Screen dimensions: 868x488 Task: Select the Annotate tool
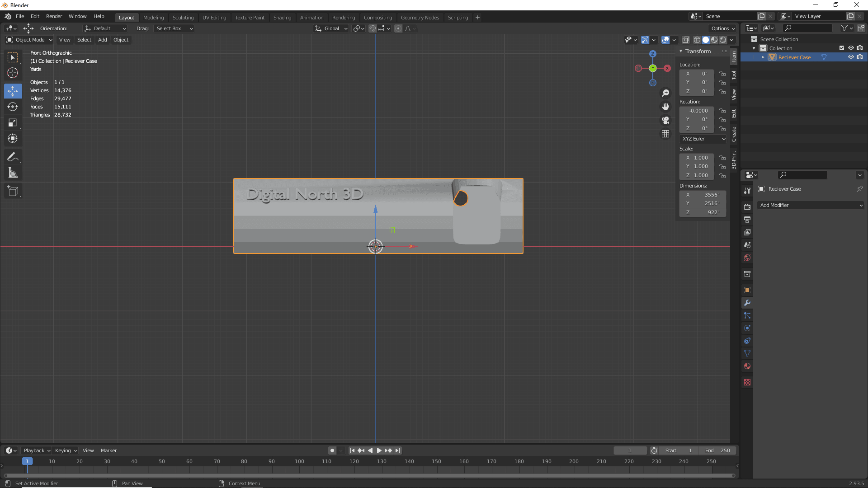pos(13,157)
